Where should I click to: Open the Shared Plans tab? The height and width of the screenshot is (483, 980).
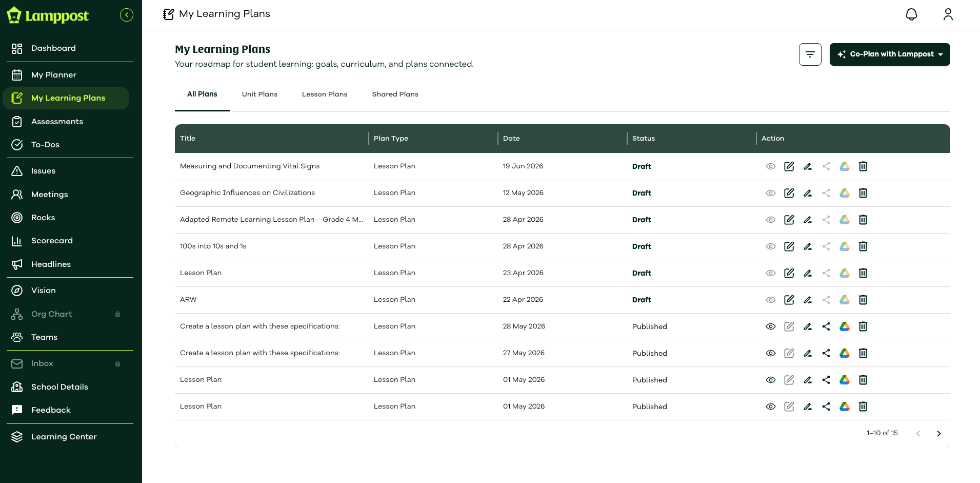pos(395,94)
